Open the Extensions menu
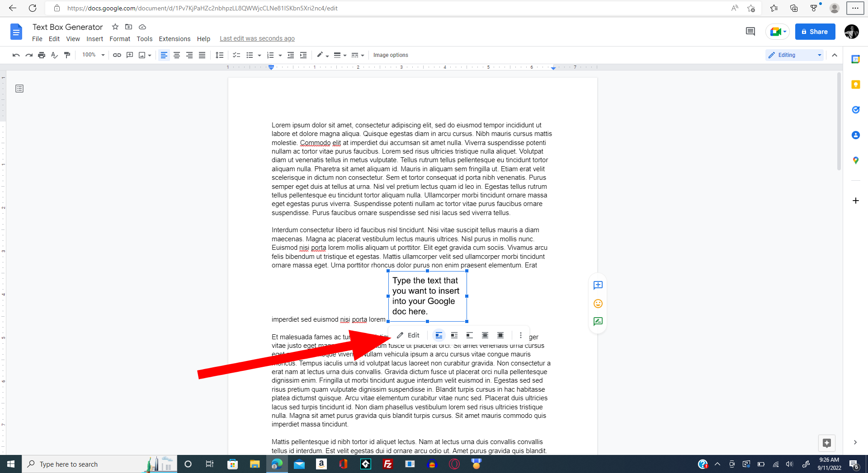868x473 pixels. click(x=175, y=39)
